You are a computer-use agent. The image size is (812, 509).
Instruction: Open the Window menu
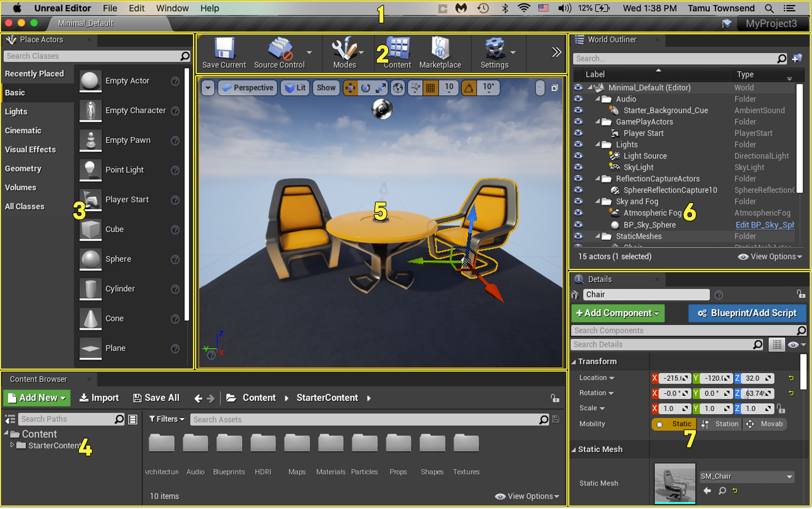[172, 8]
